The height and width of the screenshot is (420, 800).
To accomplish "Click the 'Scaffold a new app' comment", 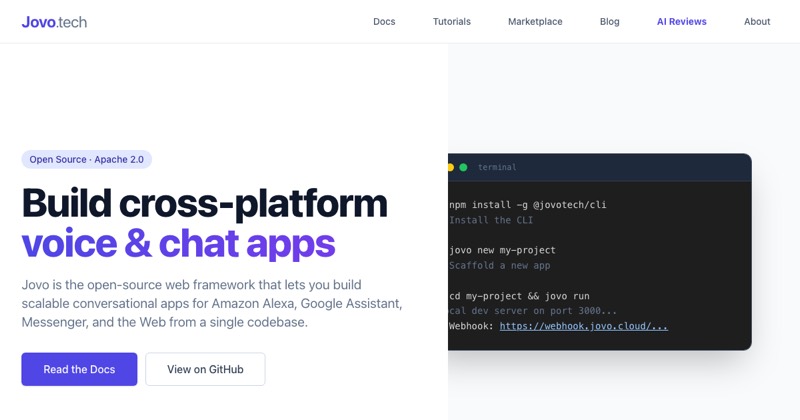I will point(499,265).
